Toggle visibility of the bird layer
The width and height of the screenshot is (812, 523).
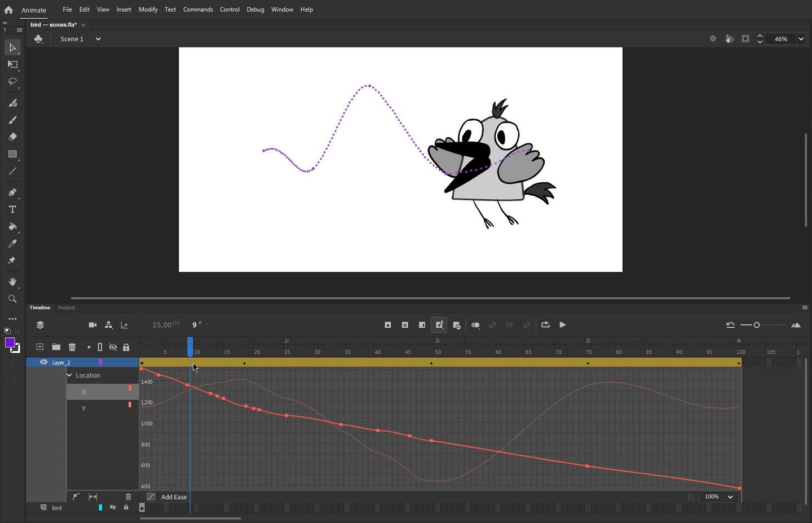[x=113, y=508]
